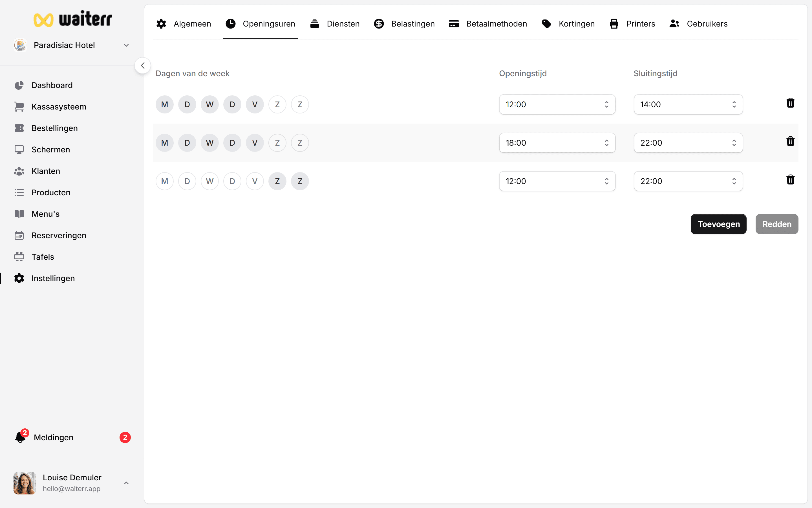Expand the Paradisiac Hotel venue switcher chevron
The width and height of the screenshot is (812, 508).
(x=126, y=45)
